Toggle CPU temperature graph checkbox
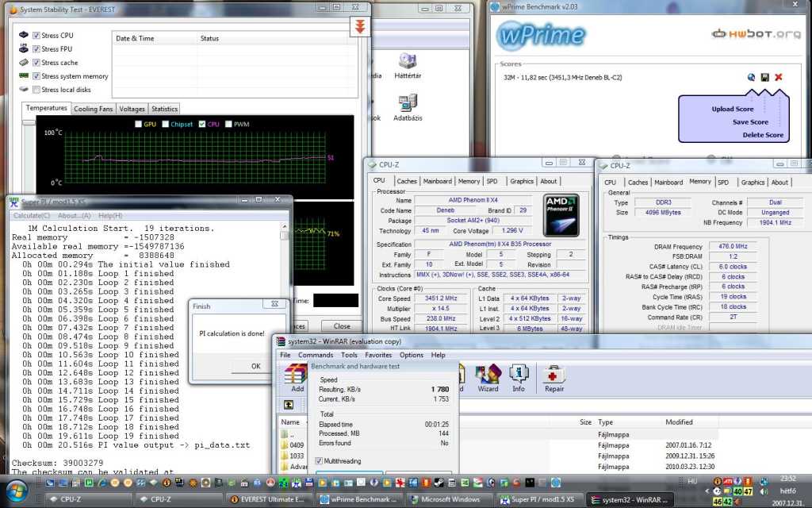The height and width of the screenshot is (508, 812). [202, 124]
